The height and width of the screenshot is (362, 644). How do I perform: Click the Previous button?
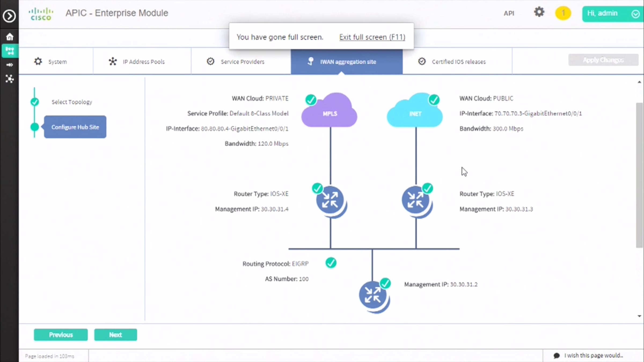[x=61, y=335]
